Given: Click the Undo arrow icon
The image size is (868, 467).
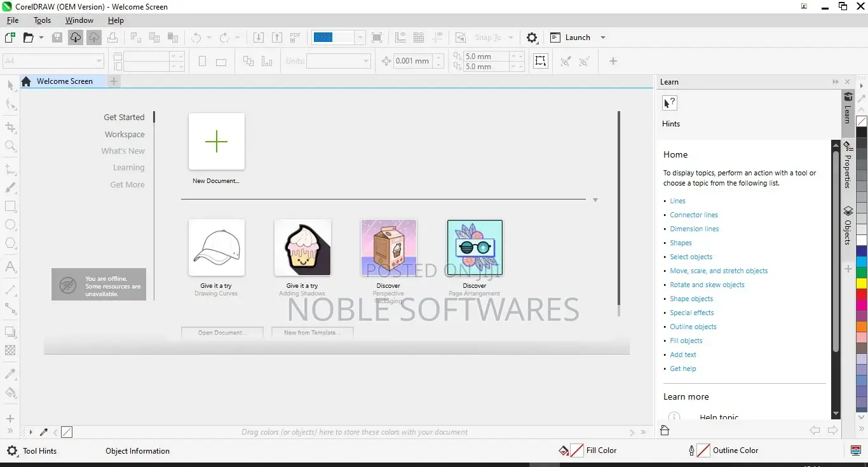Looking at the screenshot, I should [196, 37].
